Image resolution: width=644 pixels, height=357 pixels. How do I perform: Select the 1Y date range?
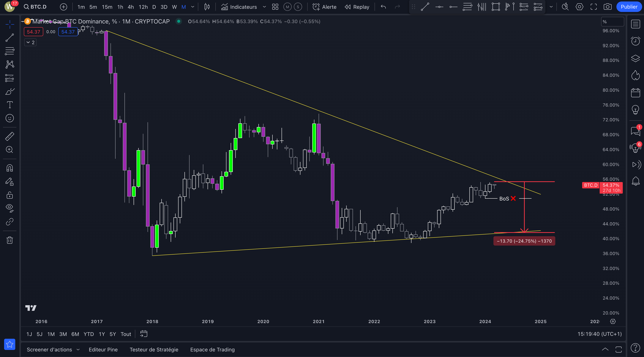click(102, 334)
